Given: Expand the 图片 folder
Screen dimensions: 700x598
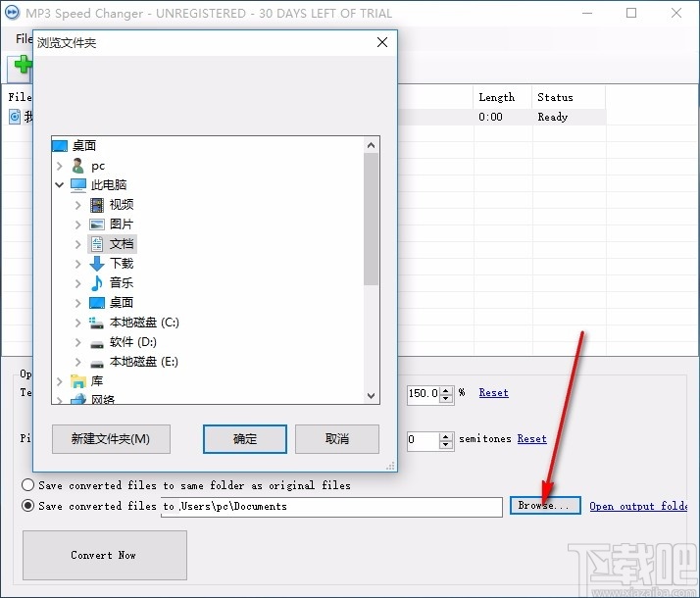Looking at the screenshot, I should 78,224.
